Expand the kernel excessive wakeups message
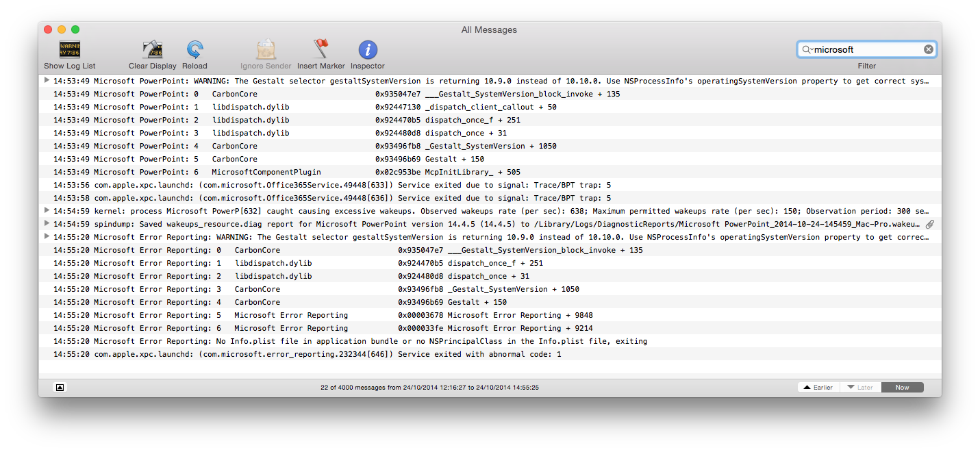The image size is (980, 452). tap(47, 211)
